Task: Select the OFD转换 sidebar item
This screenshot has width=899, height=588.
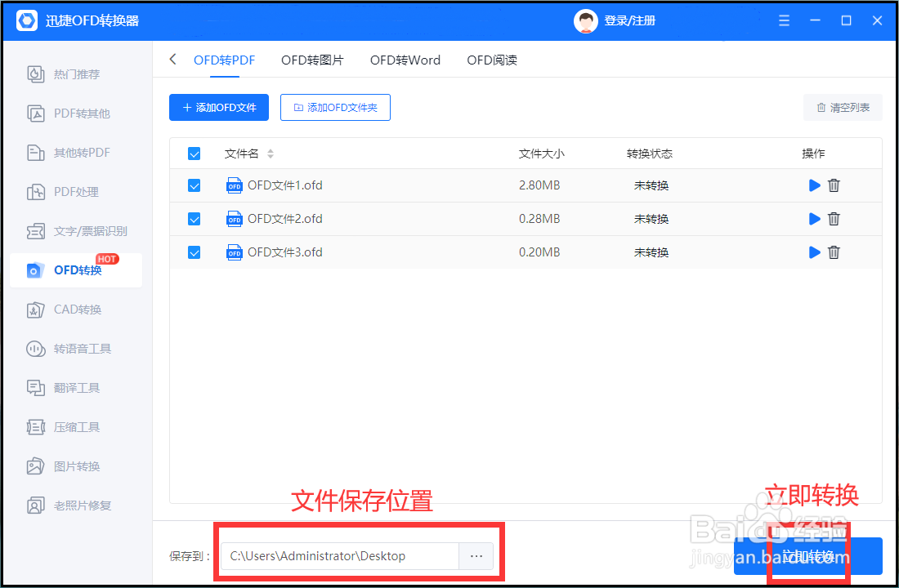Action: pyautogui.click(x=76, y=270)
